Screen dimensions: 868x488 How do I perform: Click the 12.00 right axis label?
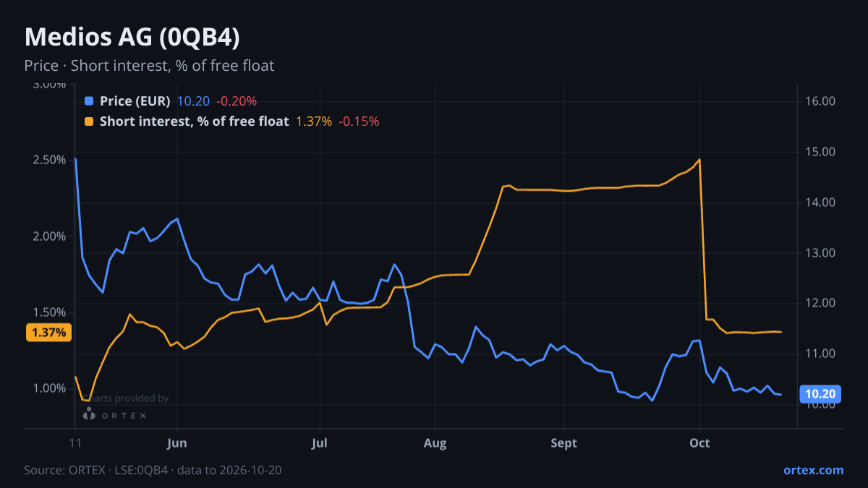(820, 303)
